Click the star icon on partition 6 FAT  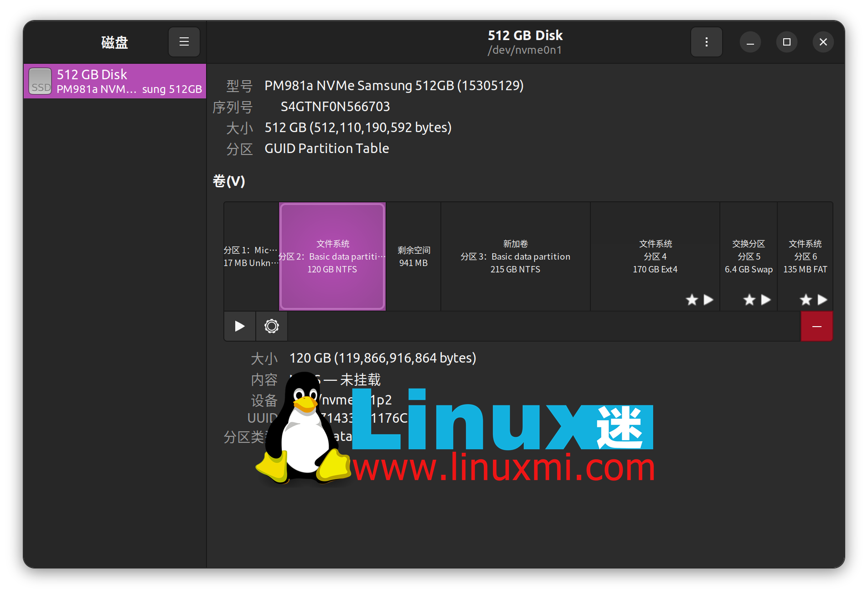click(x=806, y=300)
